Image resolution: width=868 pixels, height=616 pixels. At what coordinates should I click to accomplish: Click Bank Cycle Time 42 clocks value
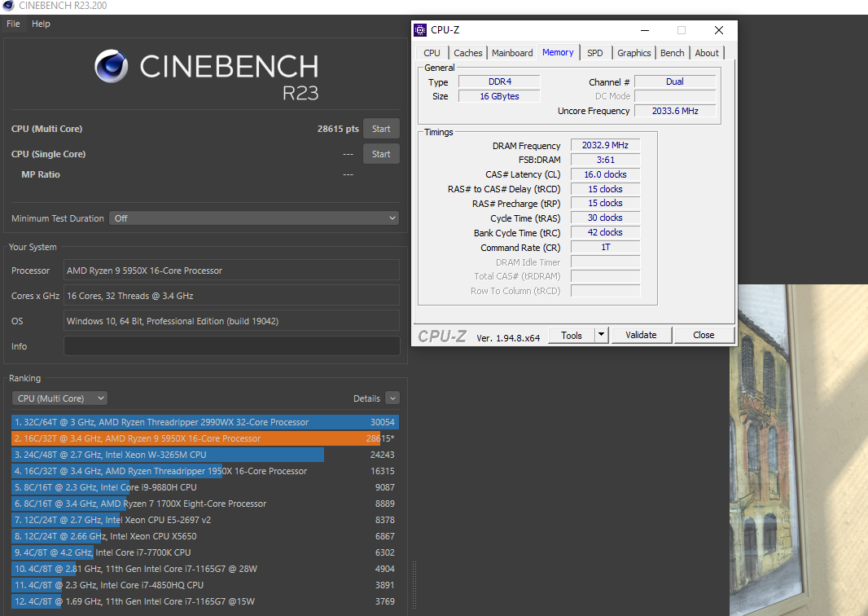[x=605, y=233]
